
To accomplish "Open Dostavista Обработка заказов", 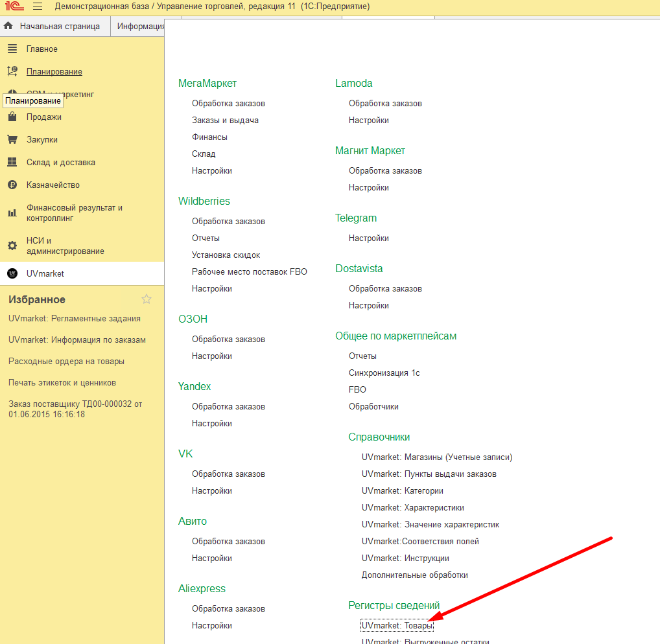I will click(x=385, y=288).
